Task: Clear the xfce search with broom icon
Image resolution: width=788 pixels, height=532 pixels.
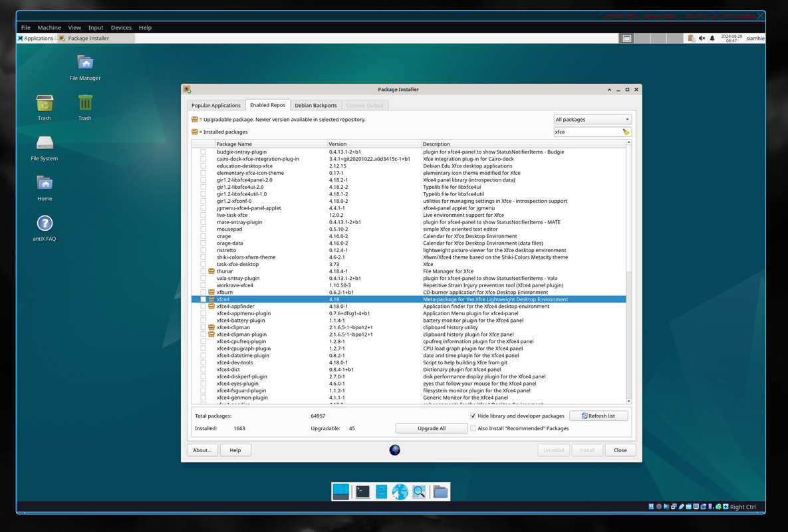Action: click(x=626, y=132)
